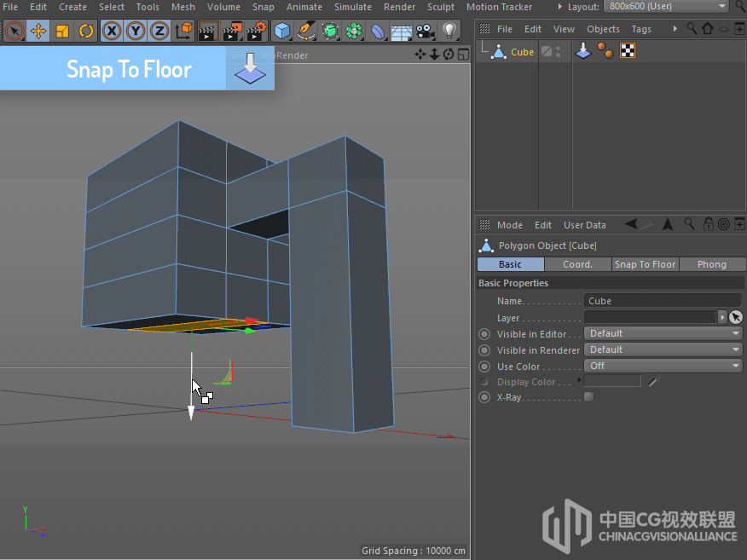Click viewport pan navigation icon

420,55
